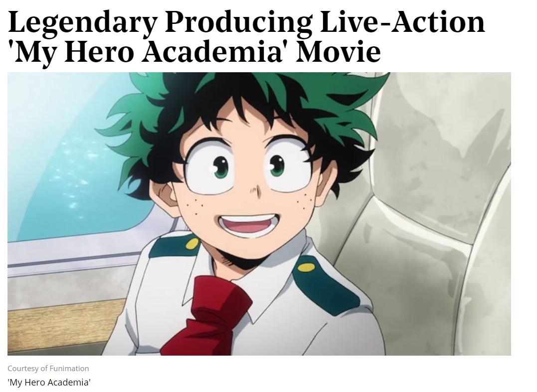Open the article's main anime image
This screenshot has width=537, height=392.
point(259,214)
